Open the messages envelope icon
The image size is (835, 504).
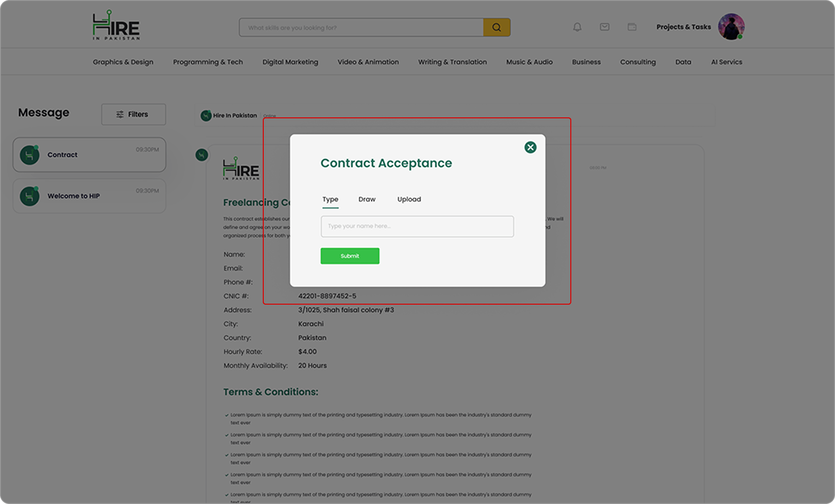[x=604, y=27]
